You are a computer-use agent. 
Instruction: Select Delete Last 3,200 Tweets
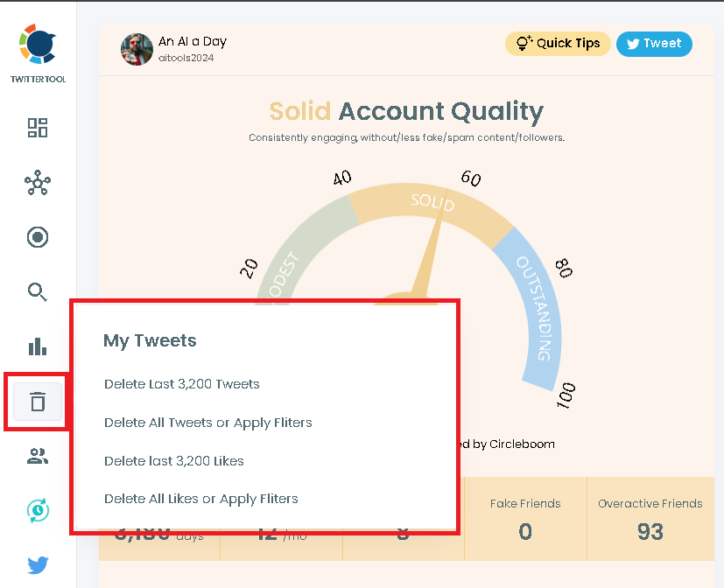click(182, 383)
